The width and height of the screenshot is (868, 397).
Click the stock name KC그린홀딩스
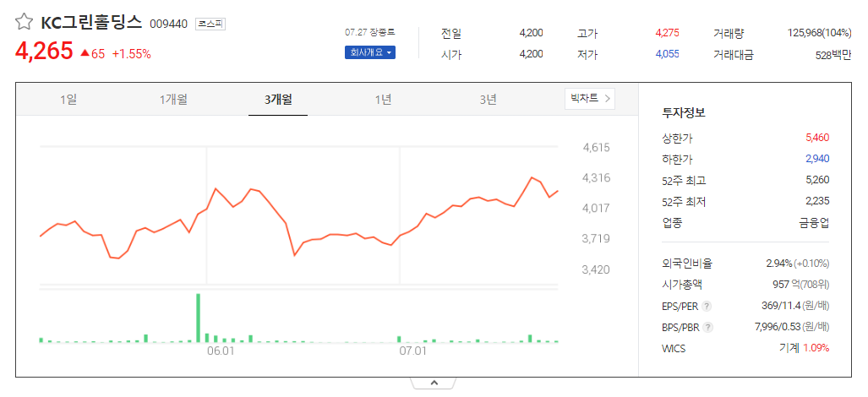coord(91,23)
